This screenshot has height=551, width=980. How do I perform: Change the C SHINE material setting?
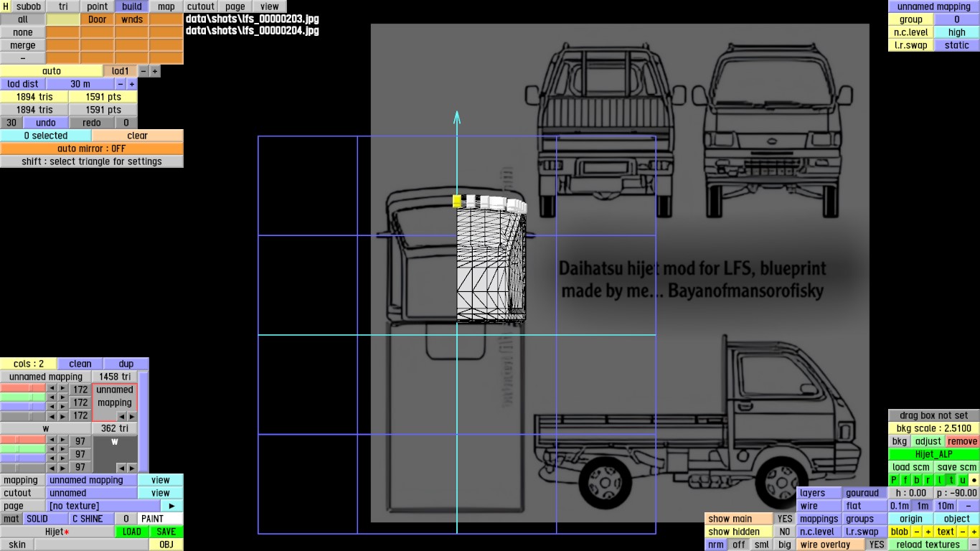tap(92, 519)
